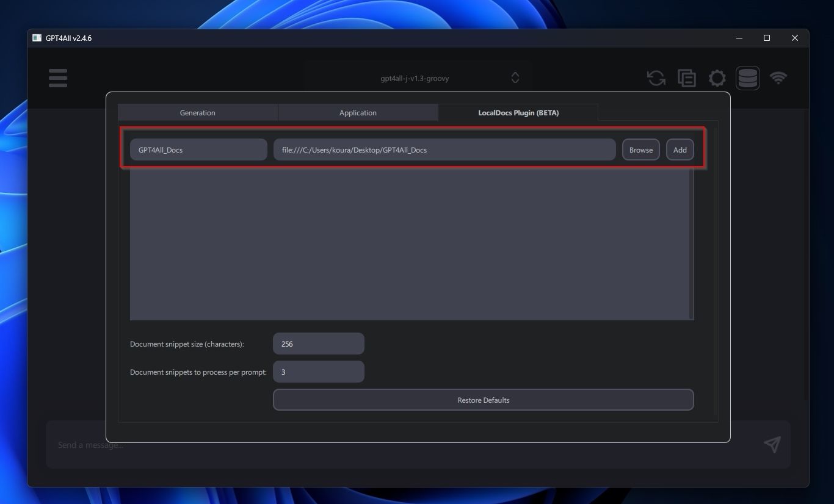
Task: Click the copy conversation icon
Action: click(x=686, y=77)
